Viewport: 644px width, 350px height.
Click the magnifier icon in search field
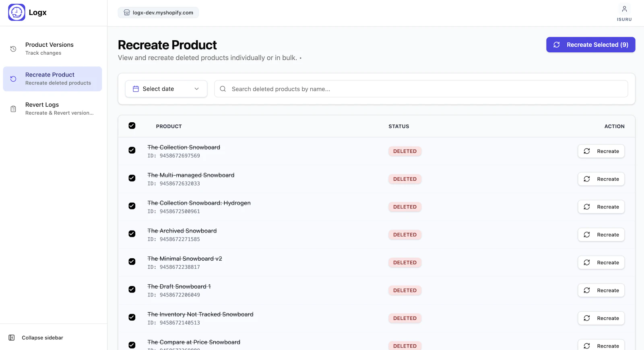click(223, 89)
